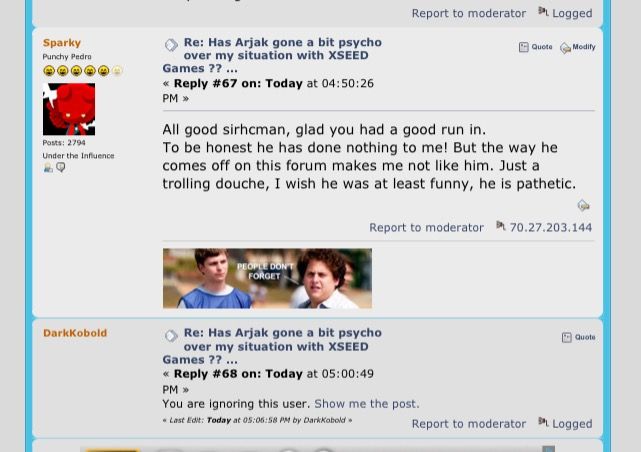
Task: Click the post icon beside reply #68 title
Action: 171,336
